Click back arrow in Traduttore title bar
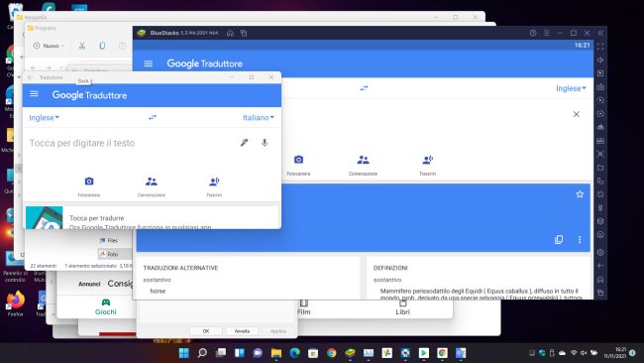The width and height of the screenshot is (644, 363). point(30,77)
